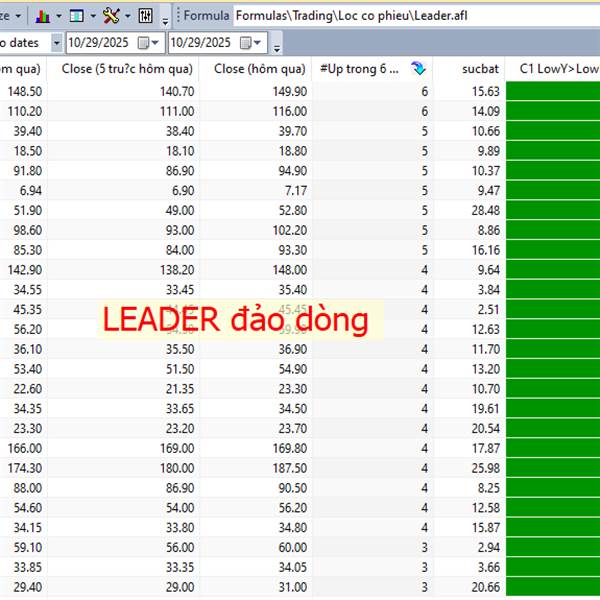Click the partially visible 'm qua)' column header
600x600 pixels.
click(23, 69)
